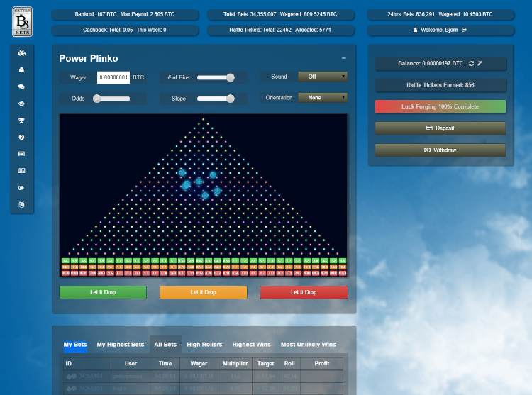532x395 pixels.
Task: Open the dice games sidebar icon
Action: pyautogui.click(x=22, y=53)
